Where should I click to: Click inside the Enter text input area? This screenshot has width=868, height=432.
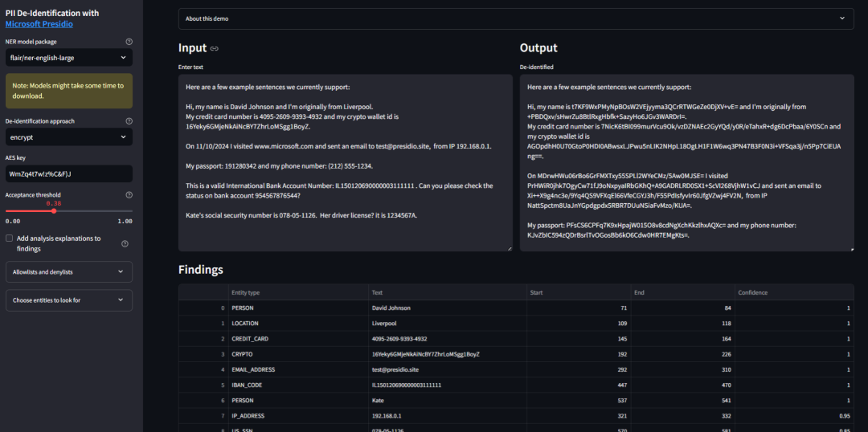click(x=346, y=161)
